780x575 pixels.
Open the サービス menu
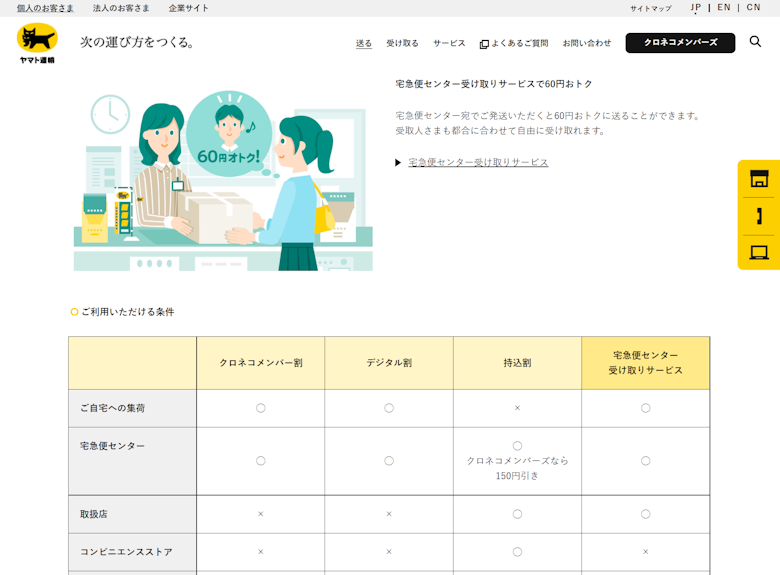[x=449, y=43]
